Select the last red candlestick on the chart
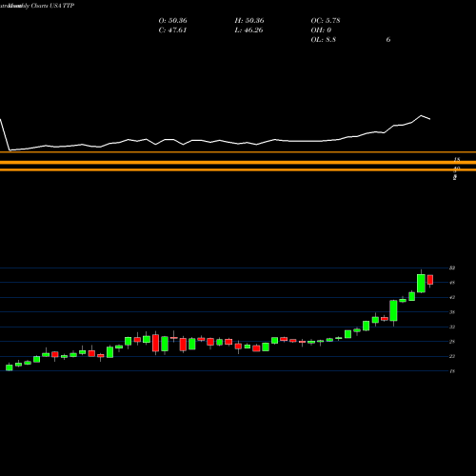476x476 pixels. coord(430,280)
